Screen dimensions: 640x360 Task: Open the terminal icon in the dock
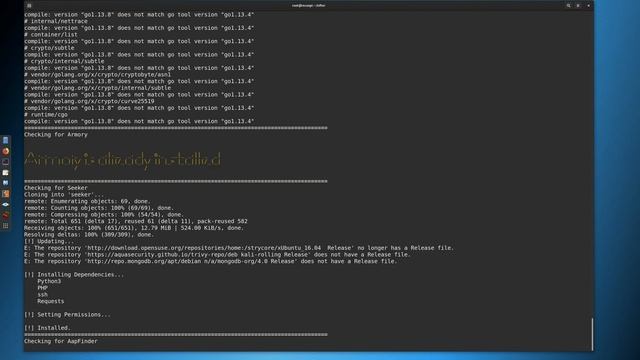(x=5, y=162)
